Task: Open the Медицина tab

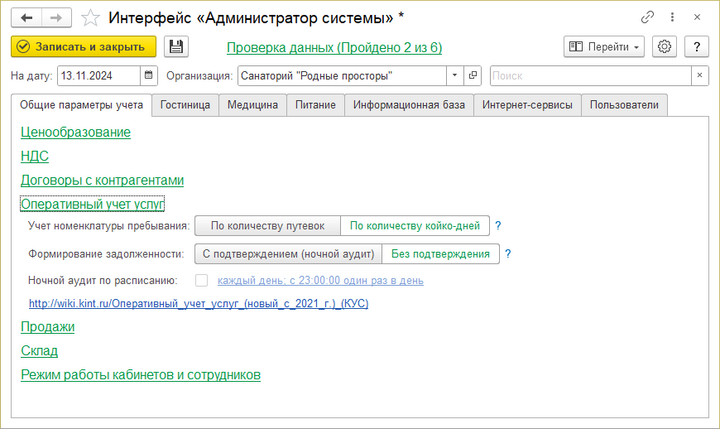Action: [x=253, y=105]
